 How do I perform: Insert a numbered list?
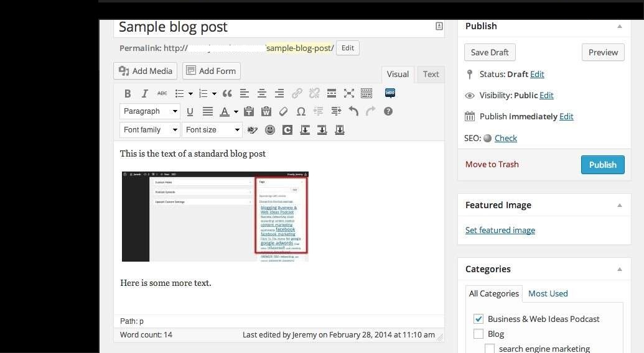click(x=203, y=93)
